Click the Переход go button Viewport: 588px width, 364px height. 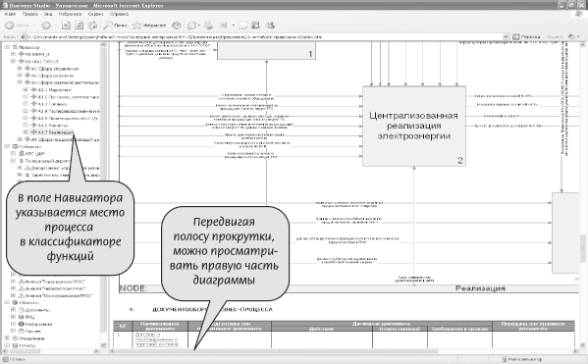point(526,36)
